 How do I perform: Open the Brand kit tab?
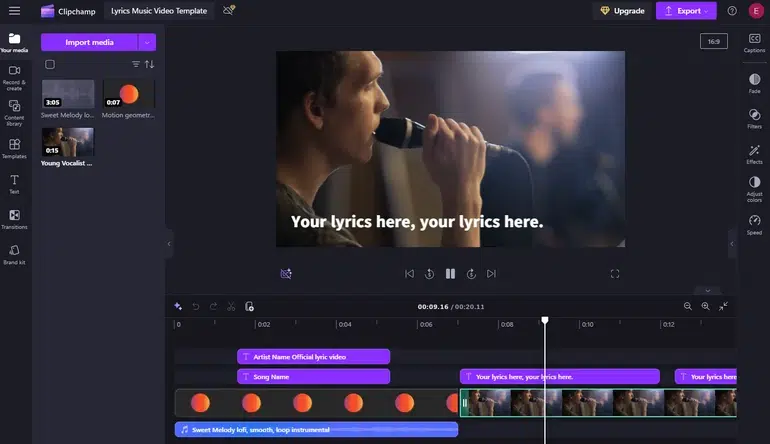[x=14, y=255]
